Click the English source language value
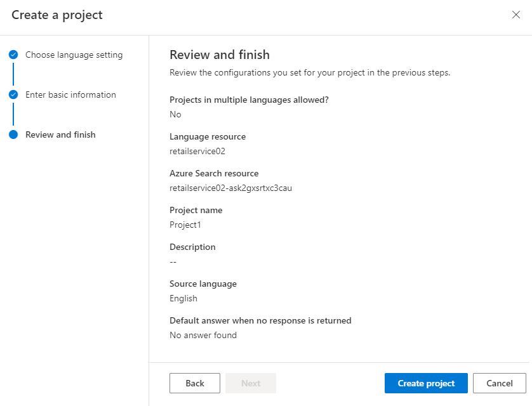The image size is (532, 406). tap(183, 299)
